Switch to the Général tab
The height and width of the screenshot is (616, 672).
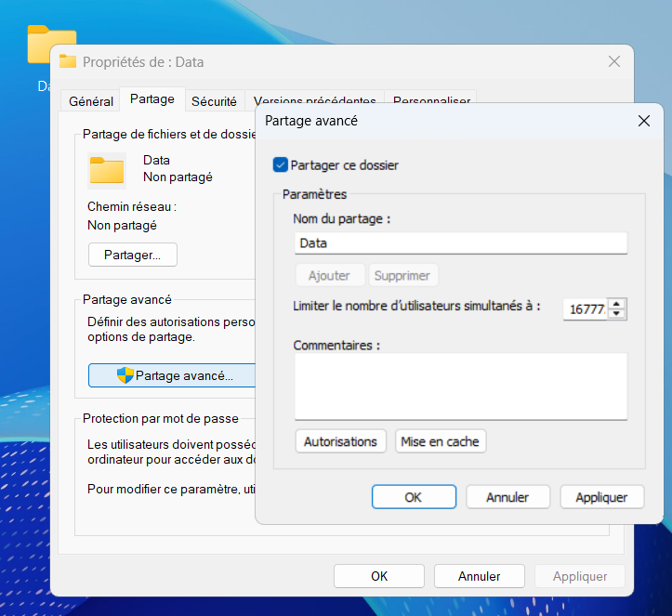click(x=91, y=101)
